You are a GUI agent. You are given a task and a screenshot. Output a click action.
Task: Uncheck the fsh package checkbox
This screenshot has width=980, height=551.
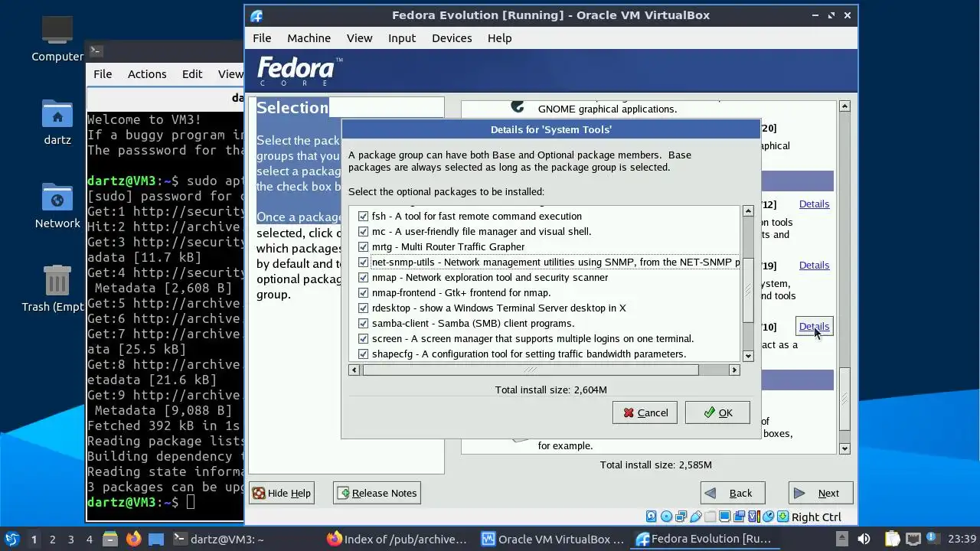(x=363, y=216)
